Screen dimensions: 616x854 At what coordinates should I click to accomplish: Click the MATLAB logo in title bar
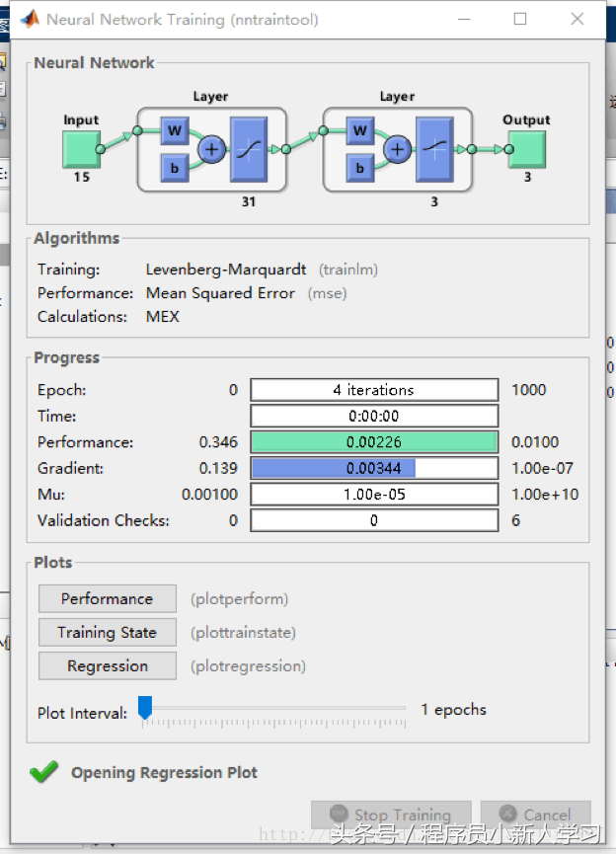(x=30, y=19)
